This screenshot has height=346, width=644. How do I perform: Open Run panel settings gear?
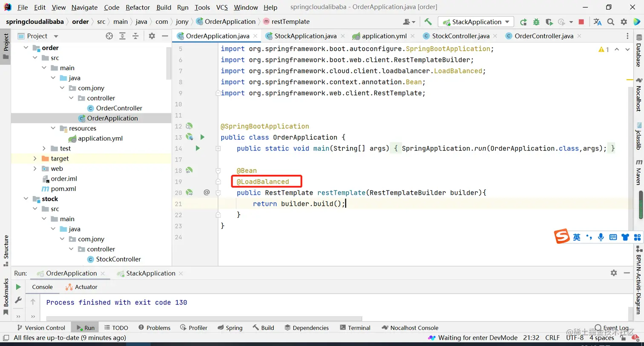tap(614, 273)
